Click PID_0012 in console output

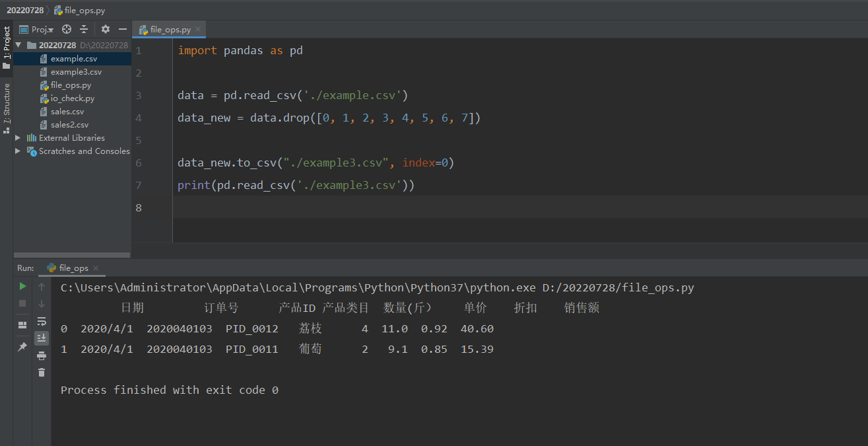point(251,328)
